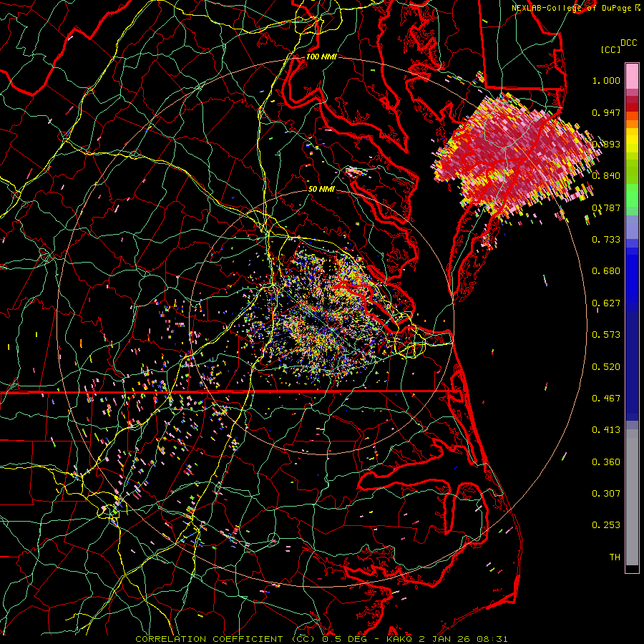
Task: Click the 08:31 timestamp in the caption
Action: point(492,639)
